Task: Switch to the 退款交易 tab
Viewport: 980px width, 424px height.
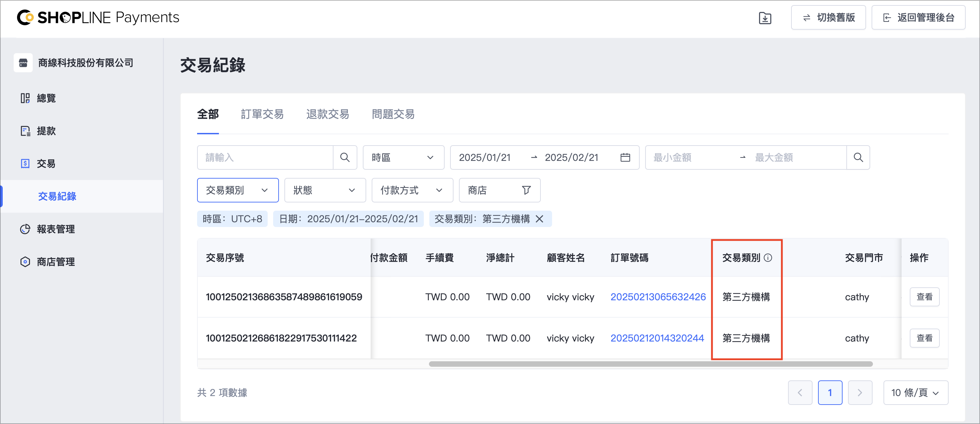Action: point(328,114)
